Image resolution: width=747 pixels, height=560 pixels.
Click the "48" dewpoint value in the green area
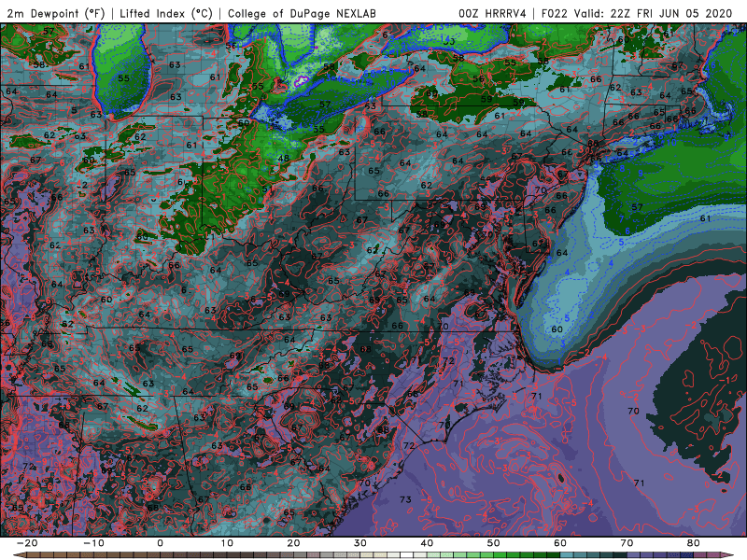[x=284, y=158]
